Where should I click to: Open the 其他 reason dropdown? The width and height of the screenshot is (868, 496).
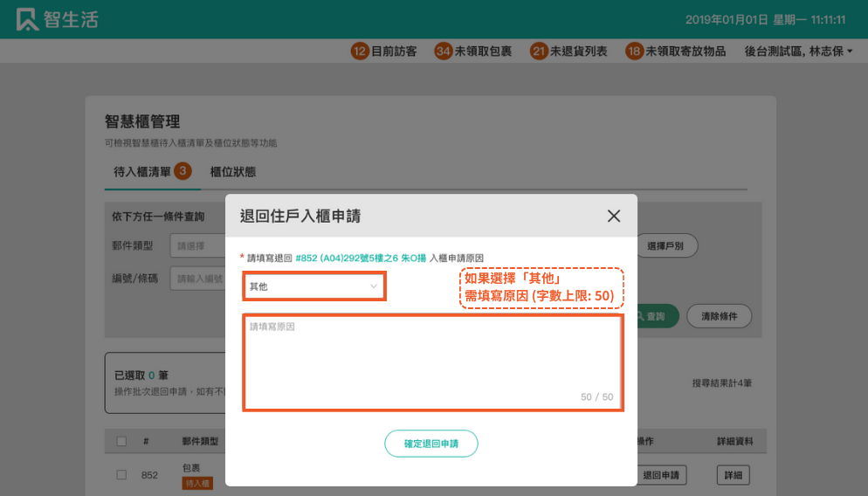coord(314,286)
